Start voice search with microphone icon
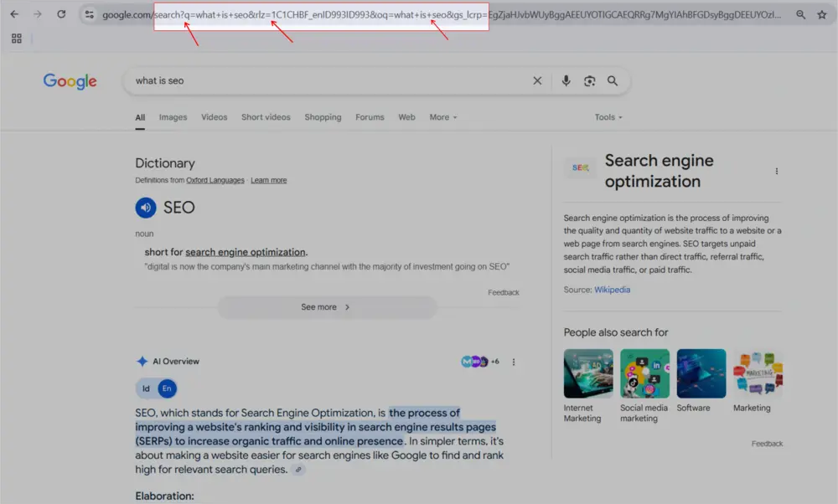This screenshot has width=838, height=504. (566, 80)
